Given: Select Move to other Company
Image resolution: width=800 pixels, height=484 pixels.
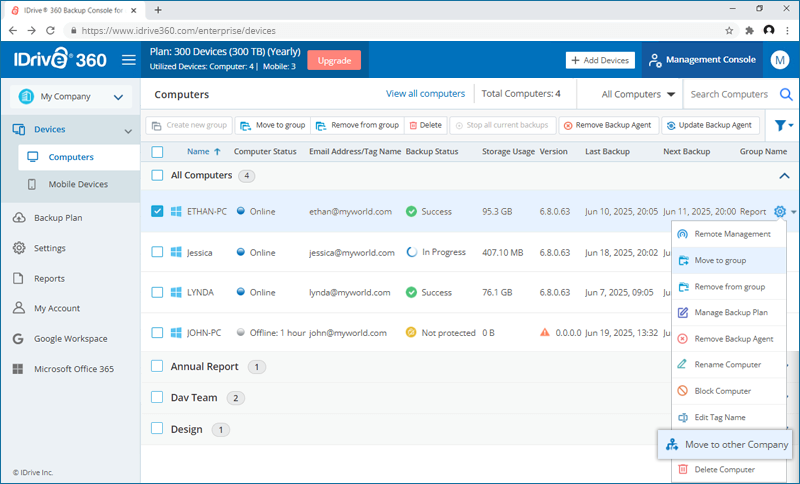Looking at the screenshot, I should pyautogui.click(x=725, y=445).
